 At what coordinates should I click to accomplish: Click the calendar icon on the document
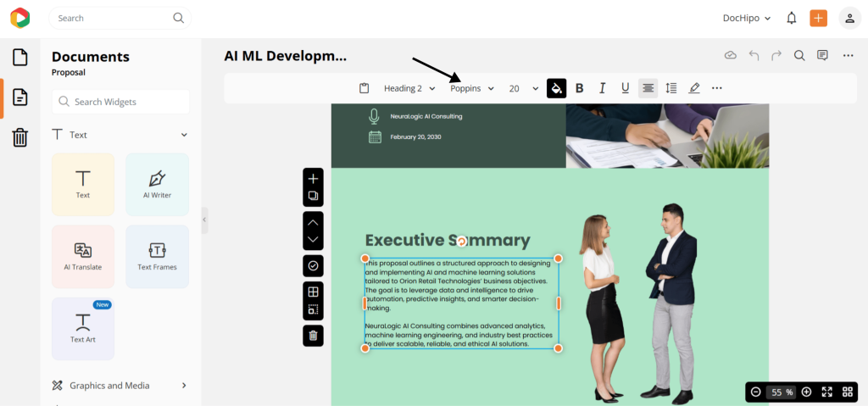(375, 136)
